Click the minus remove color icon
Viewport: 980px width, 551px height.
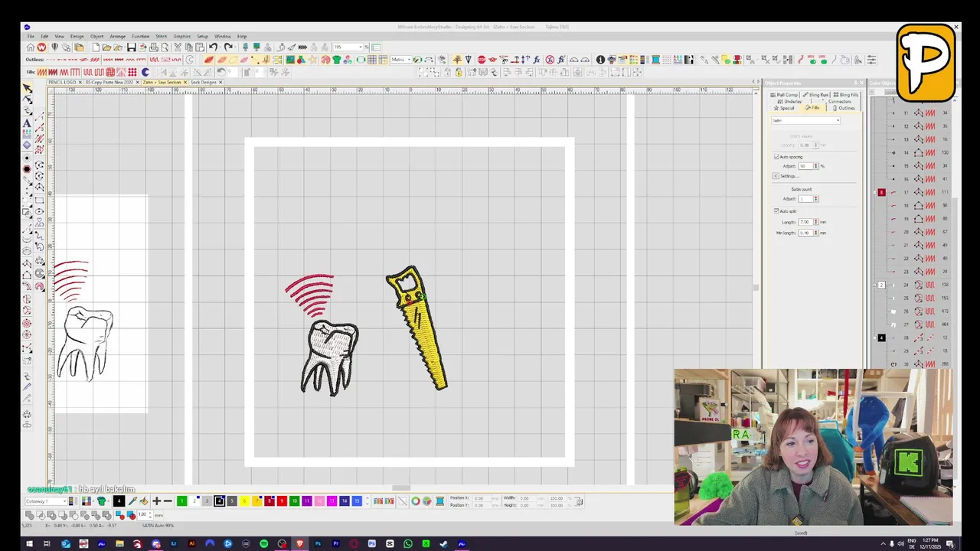click(x=168, y=501)
